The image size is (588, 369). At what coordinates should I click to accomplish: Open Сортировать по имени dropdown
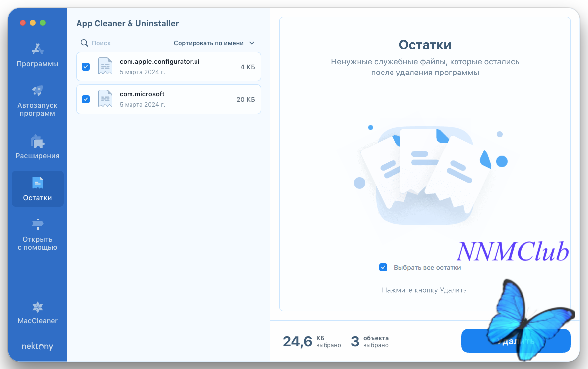pos(214,43)
